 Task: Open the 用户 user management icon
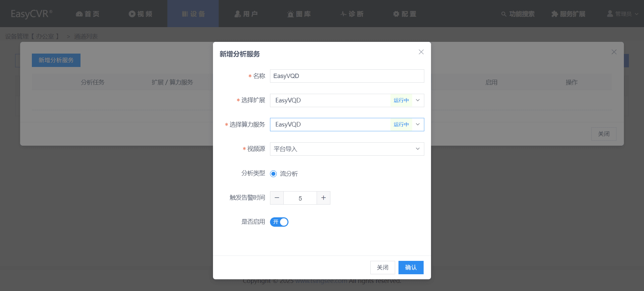click(237, 14)
